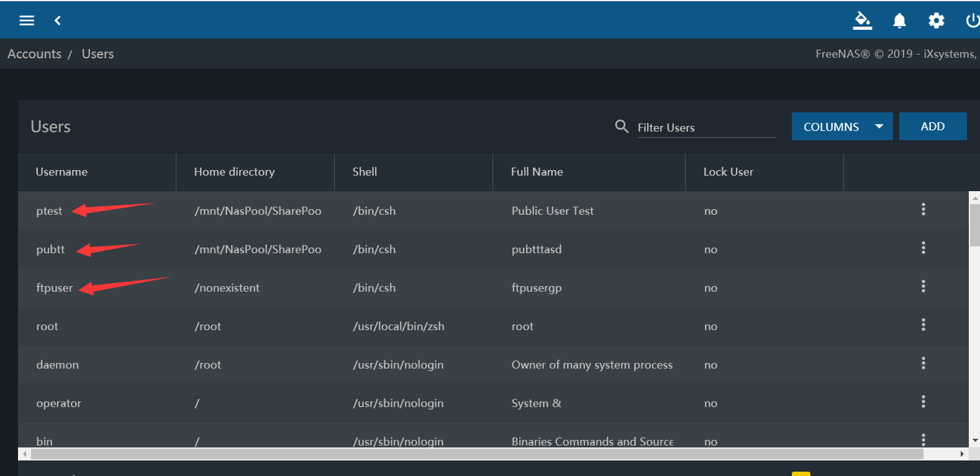
Task: Expand options for operator user
Action: point(923,402)
